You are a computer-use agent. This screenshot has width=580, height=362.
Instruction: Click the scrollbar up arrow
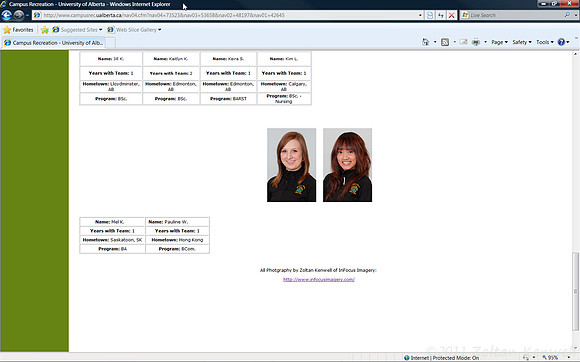click(x=575, y=54)
